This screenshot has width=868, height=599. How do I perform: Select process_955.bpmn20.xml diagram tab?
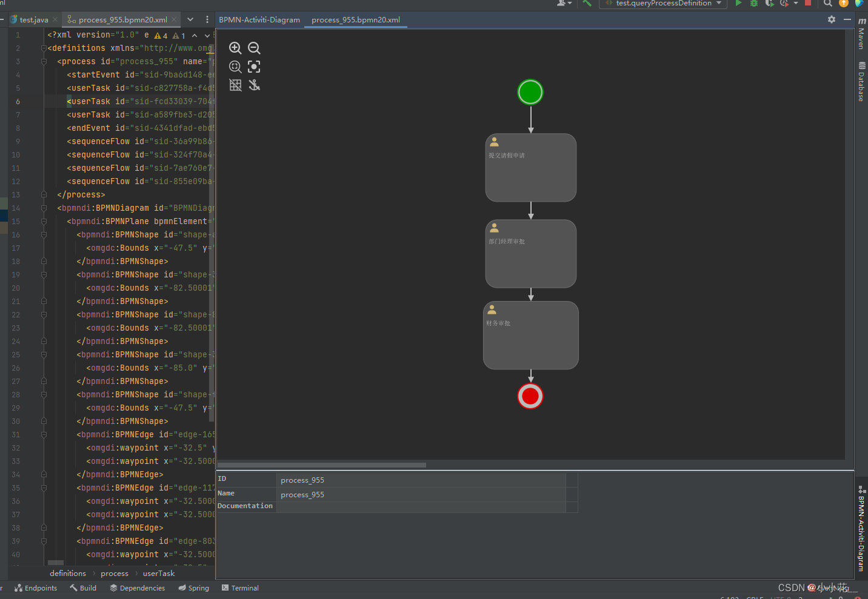(x=356, y=19)
